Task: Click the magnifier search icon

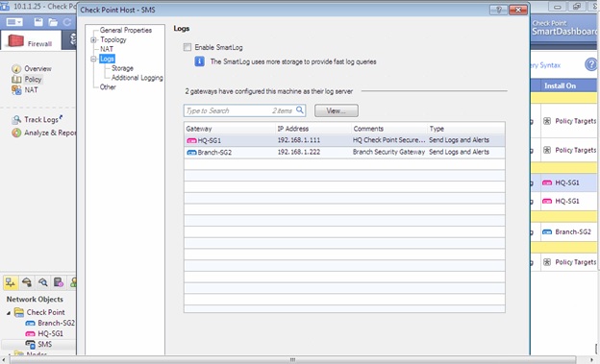Action: click(300, 110)
